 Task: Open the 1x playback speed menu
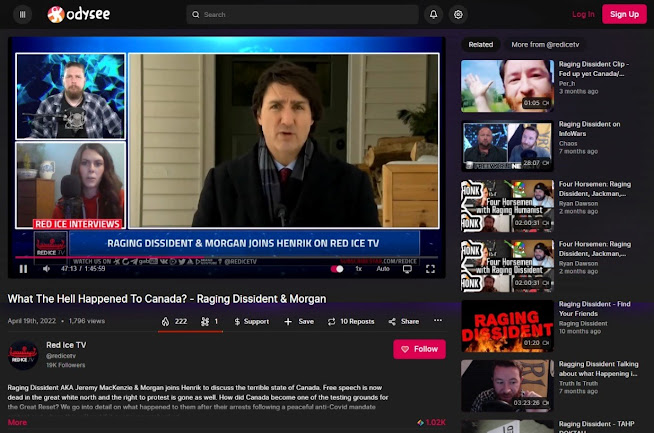(358, 269)
